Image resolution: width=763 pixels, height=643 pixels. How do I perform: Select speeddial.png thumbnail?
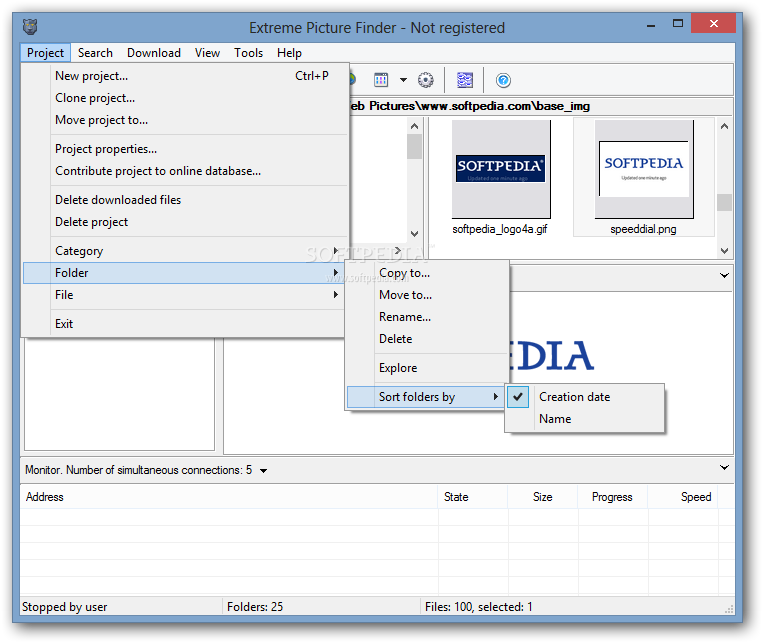(643, 178)
